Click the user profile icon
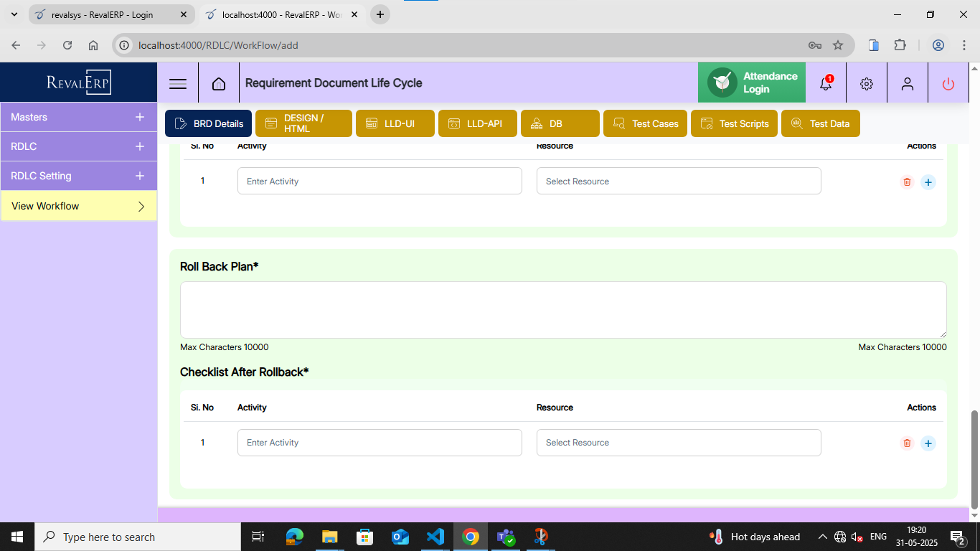 pyautogui.click(x=908, y=83)
